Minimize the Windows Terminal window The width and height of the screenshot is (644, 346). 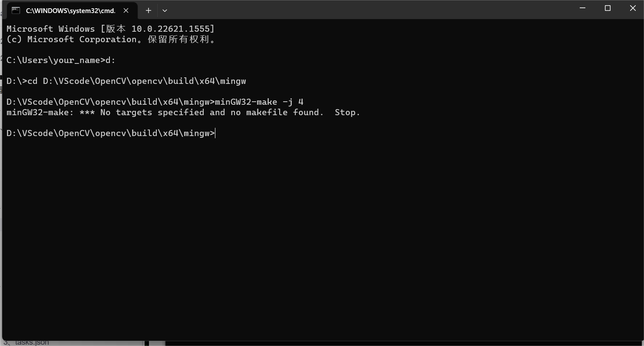(x=582, y=8)
